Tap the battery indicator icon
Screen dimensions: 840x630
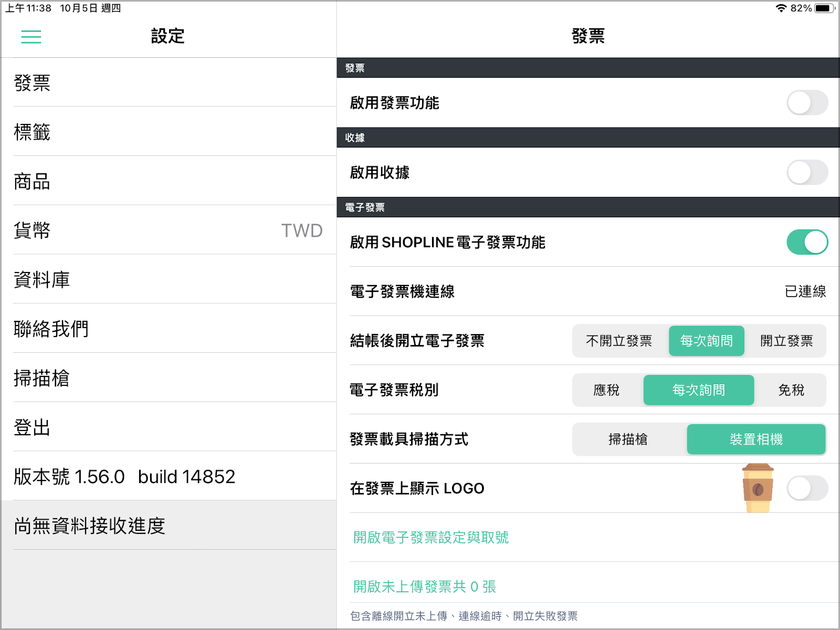[824, 8]
